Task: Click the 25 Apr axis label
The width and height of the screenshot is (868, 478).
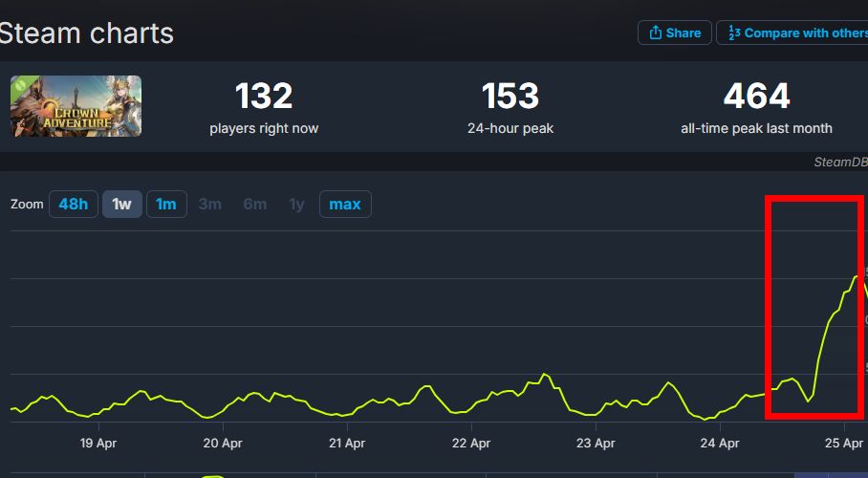Action: click(844, 443)
